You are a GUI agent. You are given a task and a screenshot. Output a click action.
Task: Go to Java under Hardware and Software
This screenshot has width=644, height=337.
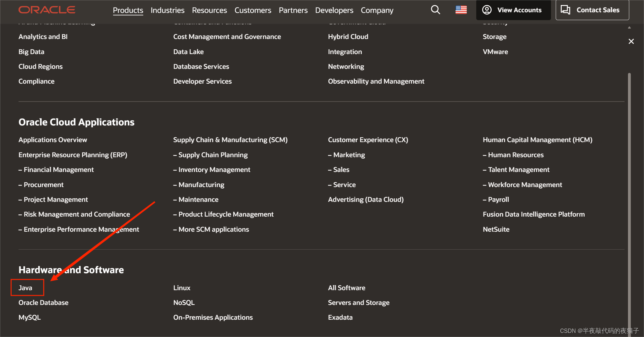click(25, 288)
